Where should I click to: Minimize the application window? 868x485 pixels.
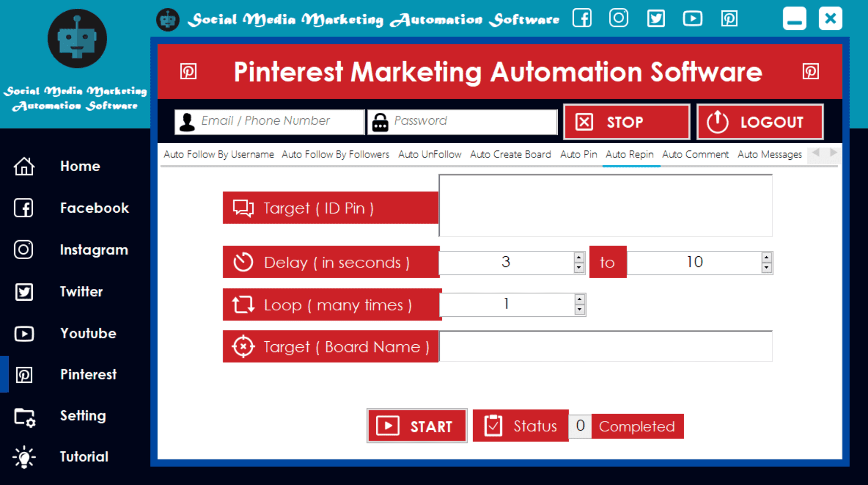tap(794, 19)
